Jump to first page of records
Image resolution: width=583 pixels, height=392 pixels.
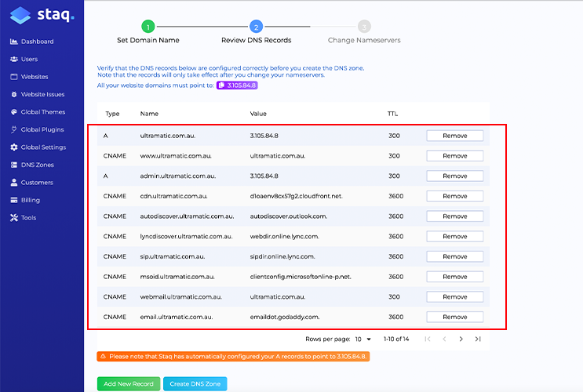[428, 339]
